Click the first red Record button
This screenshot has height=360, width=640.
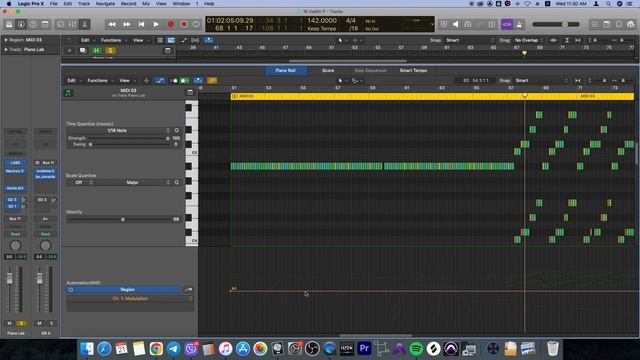[171, 24]
